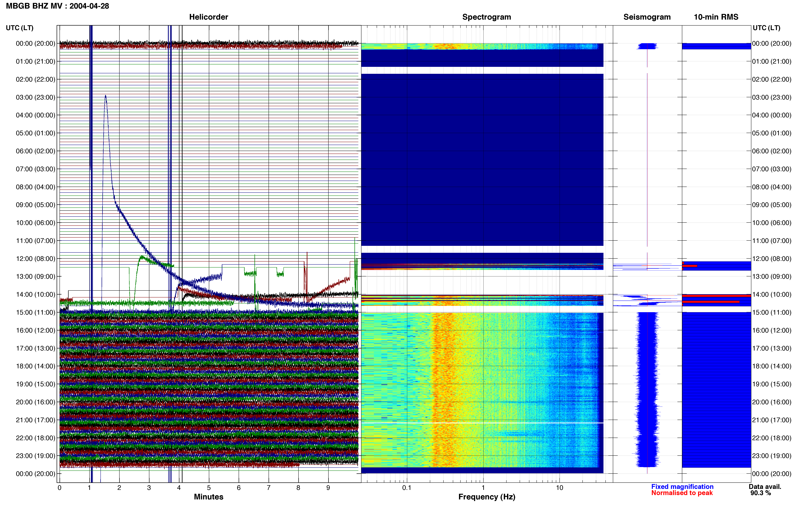Click right time label '14:00 (10:00)'
812x508 pixels.
click(x=772, y=295)
